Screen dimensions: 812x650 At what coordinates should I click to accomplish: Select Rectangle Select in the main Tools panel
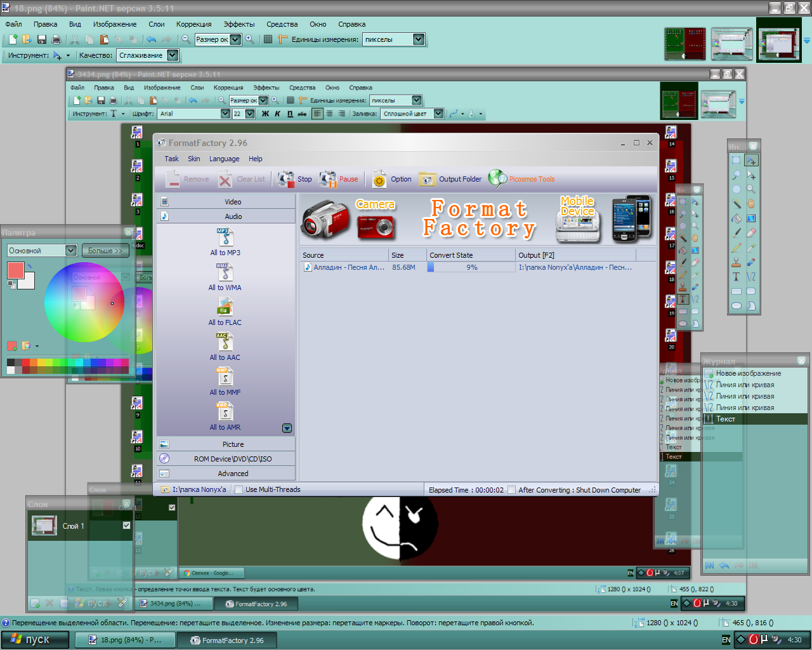pyautogui.click(x=736, y=160)
